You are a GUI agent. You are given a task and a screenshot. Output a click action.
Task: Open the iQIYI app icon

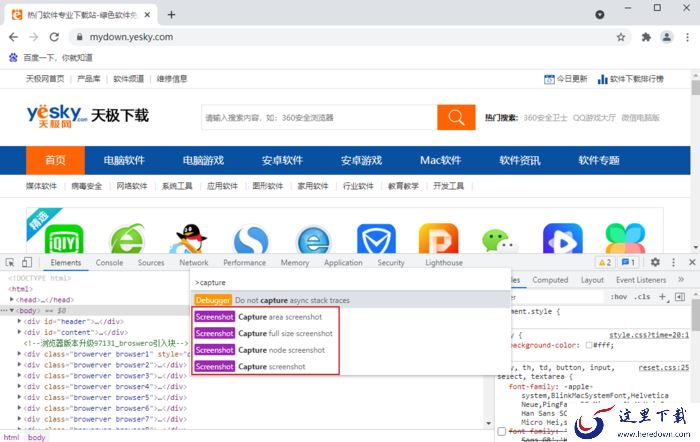pyautogui.click(x=64, y=239)
